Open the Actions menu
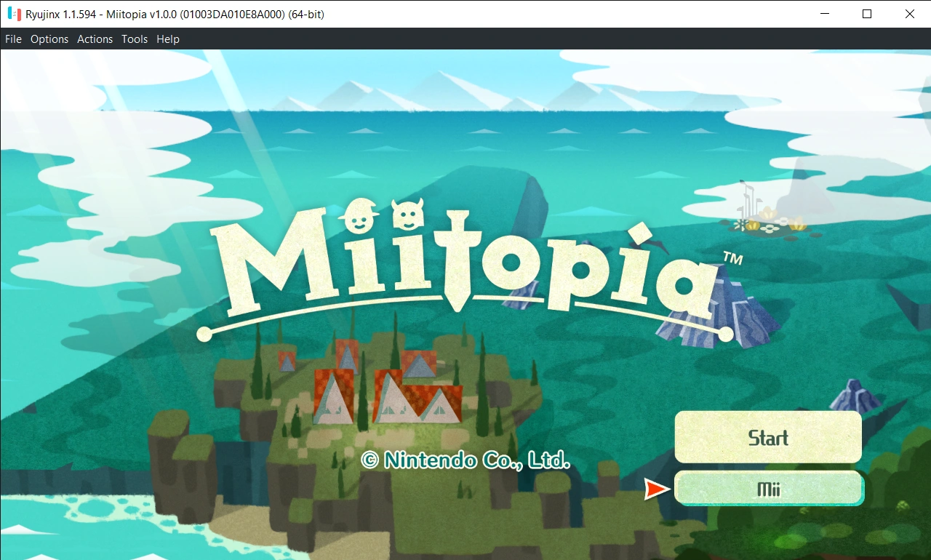 [x=95, y=39]
